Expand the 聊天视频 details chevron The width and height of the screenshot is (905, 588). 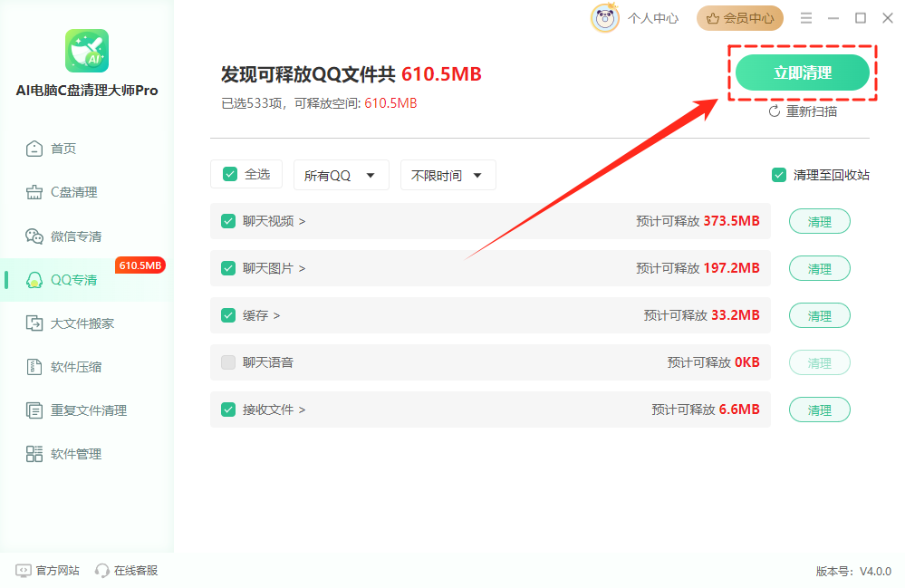tap(302, 222)
